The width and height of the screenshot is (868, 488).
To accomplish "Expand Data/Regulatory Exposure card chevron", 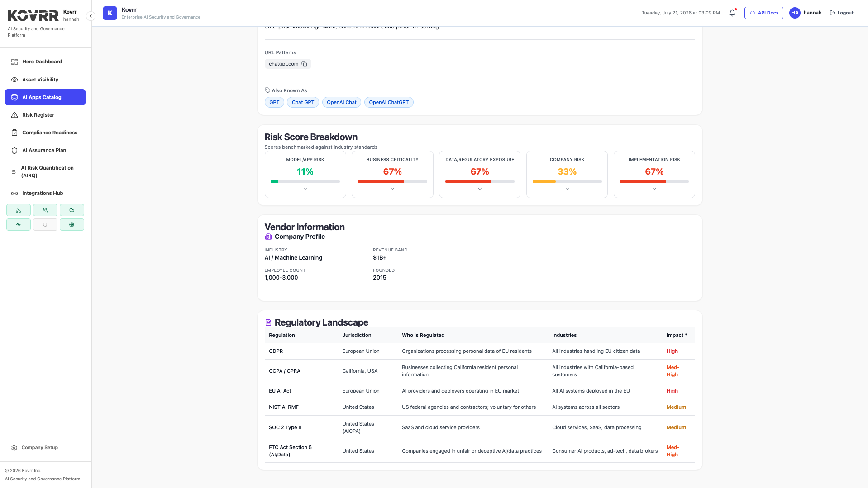I will pos(480,189).
